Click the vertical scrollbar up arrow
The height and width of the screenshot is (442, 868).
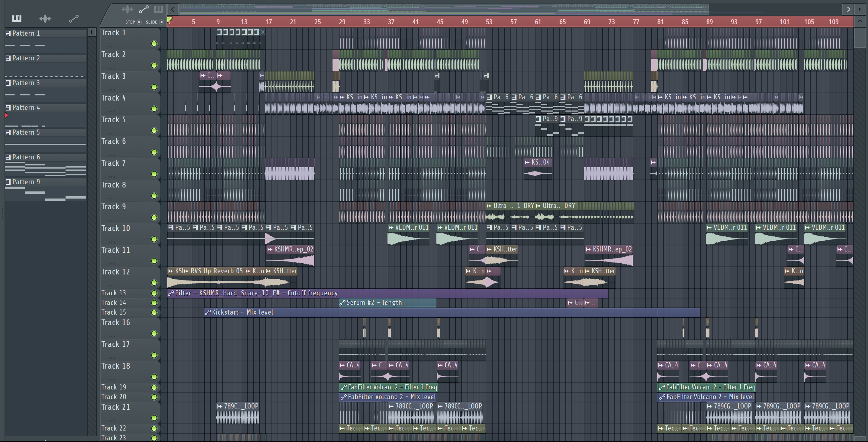(860, 21)
